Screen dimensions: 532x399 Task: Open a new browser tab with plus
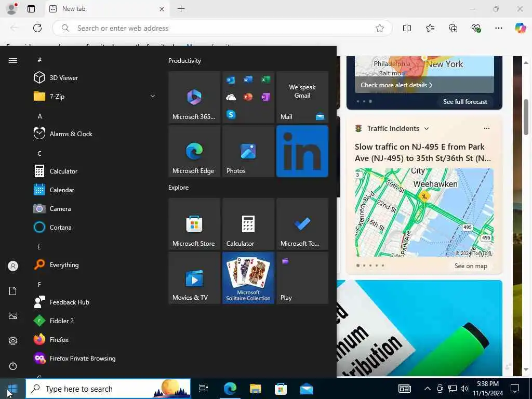(181, 9)
